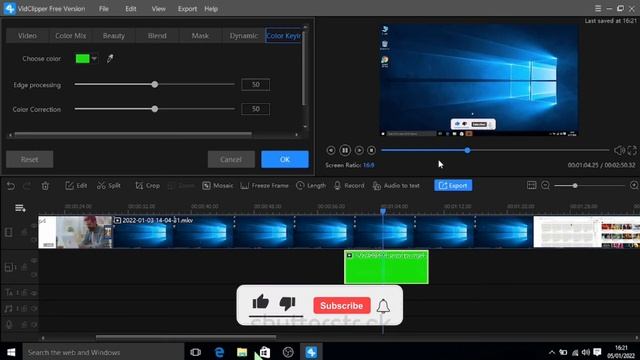The height and width of the screenshot is (360, 640).
Task: Activate the Crop tool
Action: [x=147, y=186]
